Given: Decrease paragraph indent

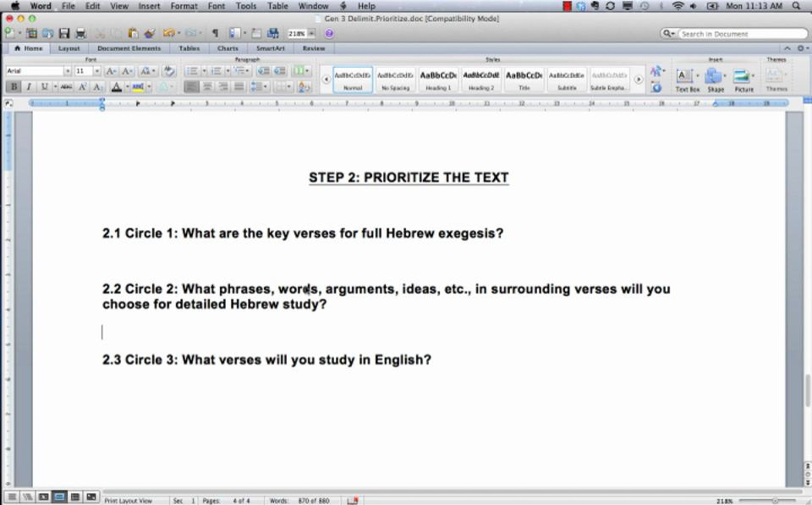Looking at the screenshot, I should pyautogui.click(x=263, y=71).
